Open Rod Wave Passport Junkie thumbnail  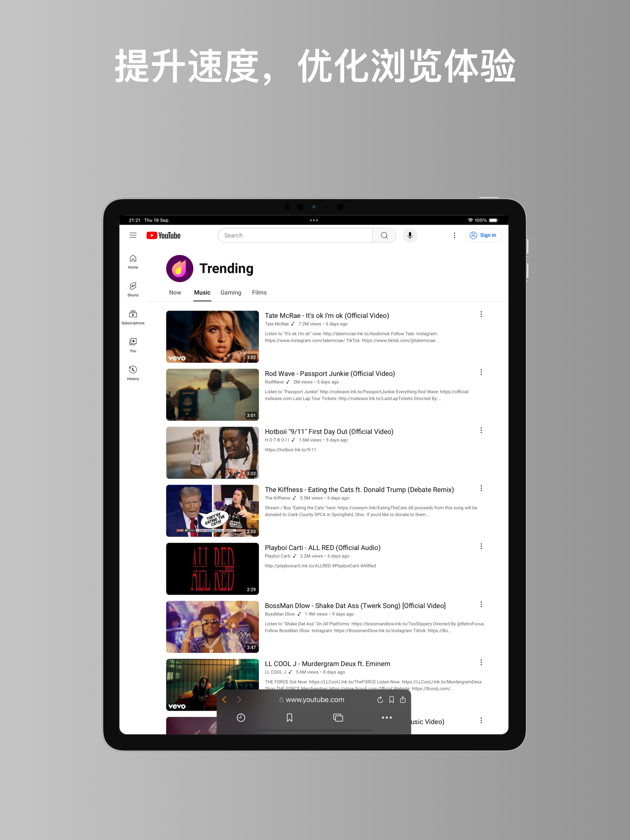tap(212, 395)
